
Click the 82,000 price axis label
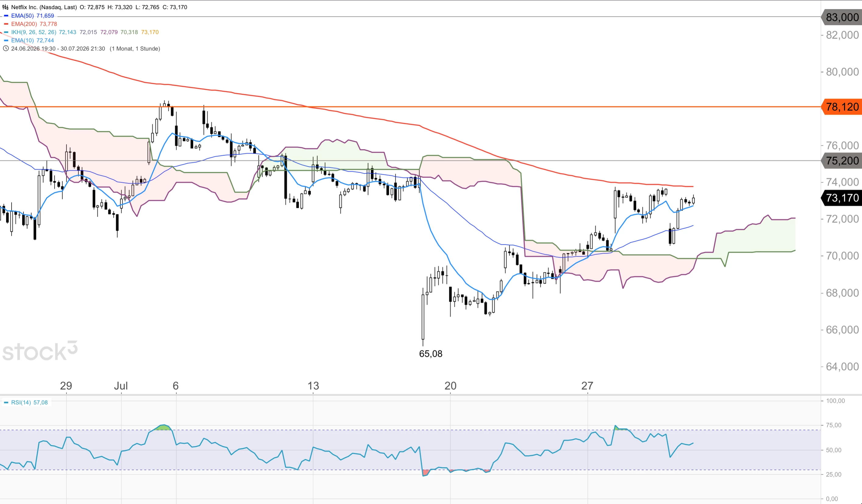[842, 35]
